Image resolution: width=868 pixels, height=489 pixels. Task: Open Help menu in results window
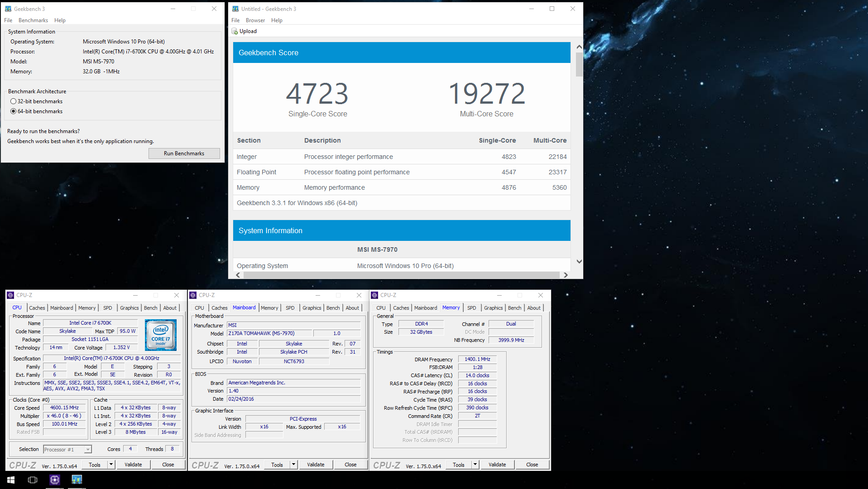click(277, 20)
